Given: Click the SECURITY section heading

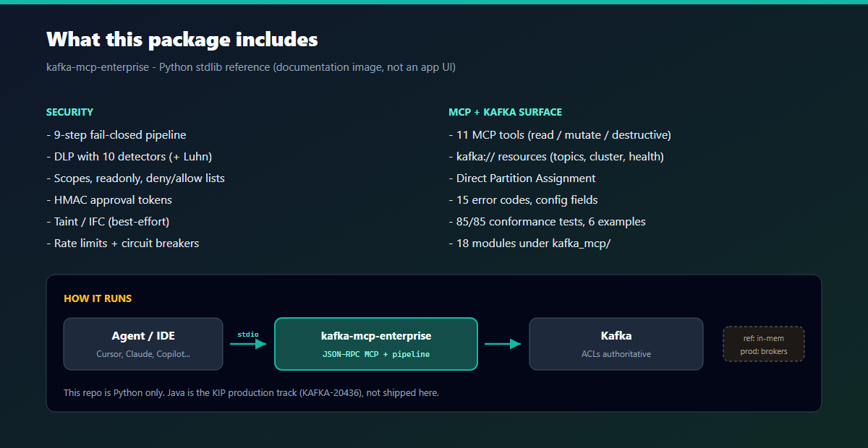Looking at the screenshot, I should 69,112.
